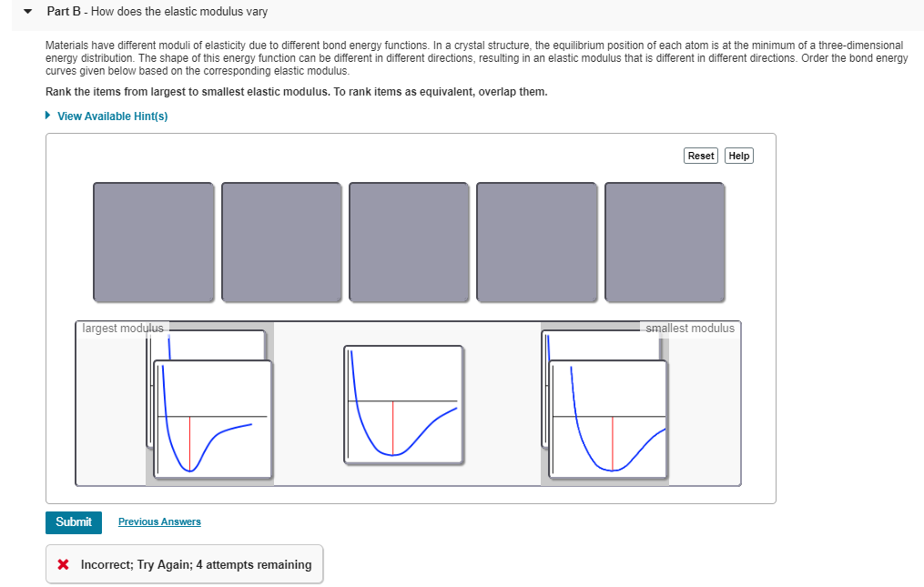The width and height of the screenshot is (924, 587).
Task: Click the Part B disclosure triangle
Action: coord(25,12)
